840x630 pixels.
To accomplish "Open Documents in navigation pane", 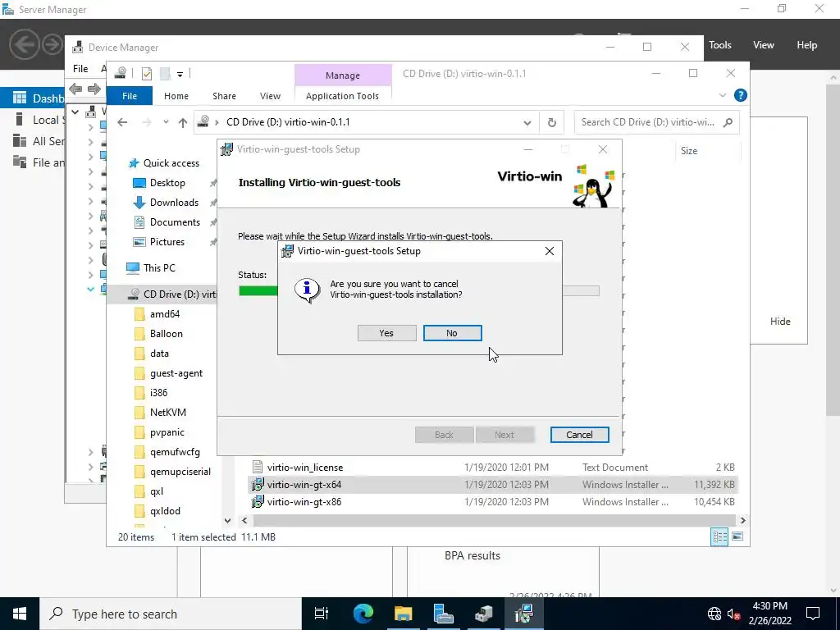I will click(175, 222).
